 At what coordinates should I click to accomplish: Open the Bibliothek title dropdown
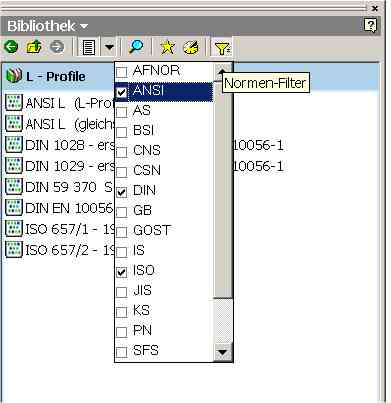[x=84, y=26]
